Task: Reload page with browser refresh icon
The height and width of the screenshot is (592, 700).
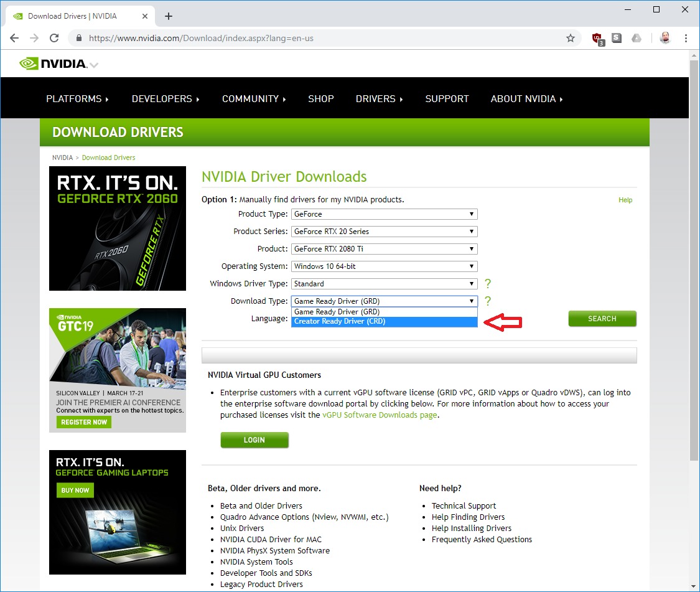Action: coord(54,38)
